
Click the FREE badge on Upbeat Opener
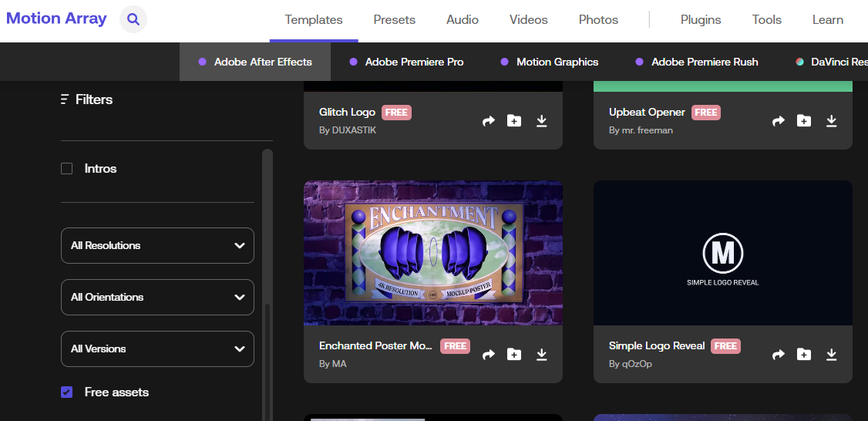[x=706, y=113]
